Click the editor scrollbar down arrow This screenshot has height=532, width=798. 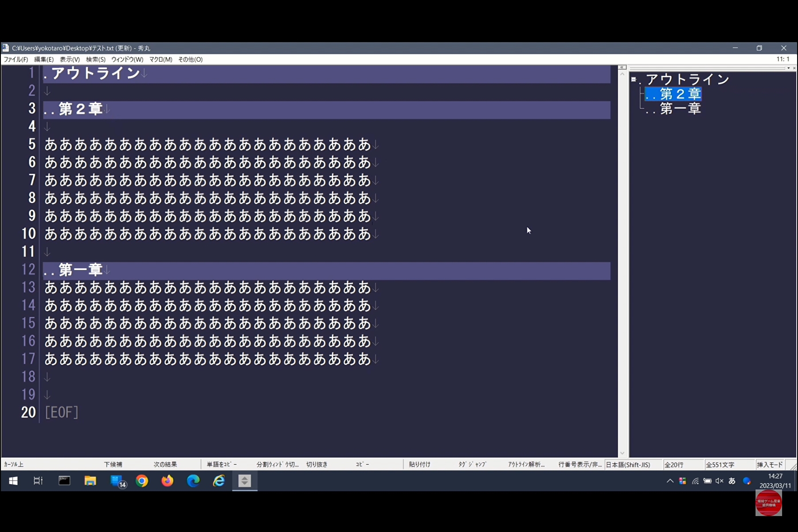coord(622,453)
